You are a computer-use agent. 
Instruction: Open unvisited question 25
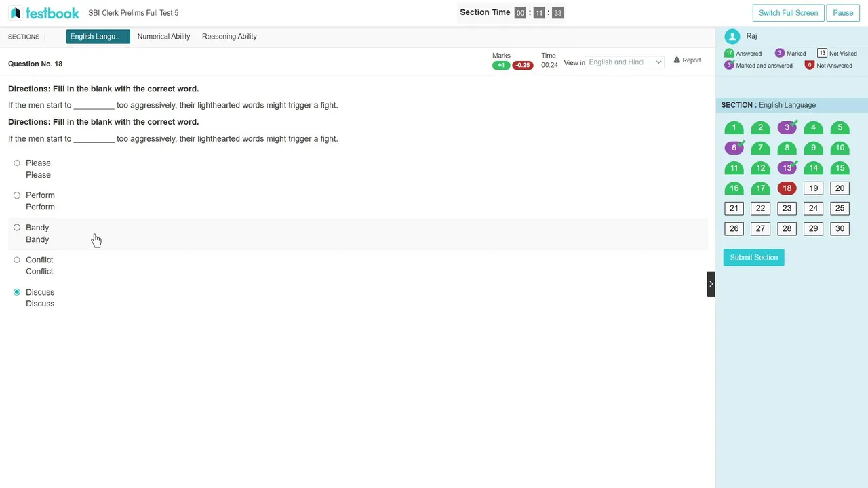(x=840, y=208)
